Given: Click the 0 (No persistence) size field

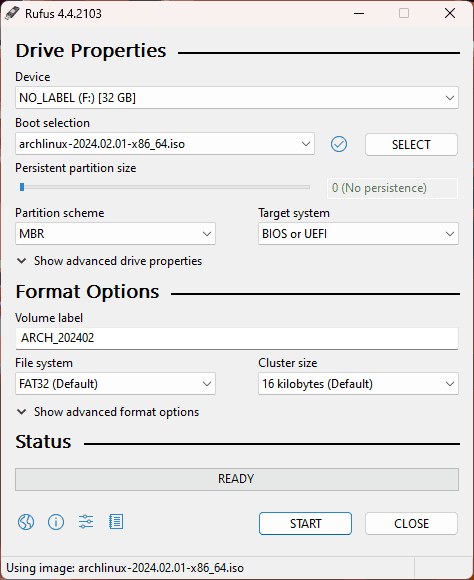Looking at the screenshot, I should [392, 188].
